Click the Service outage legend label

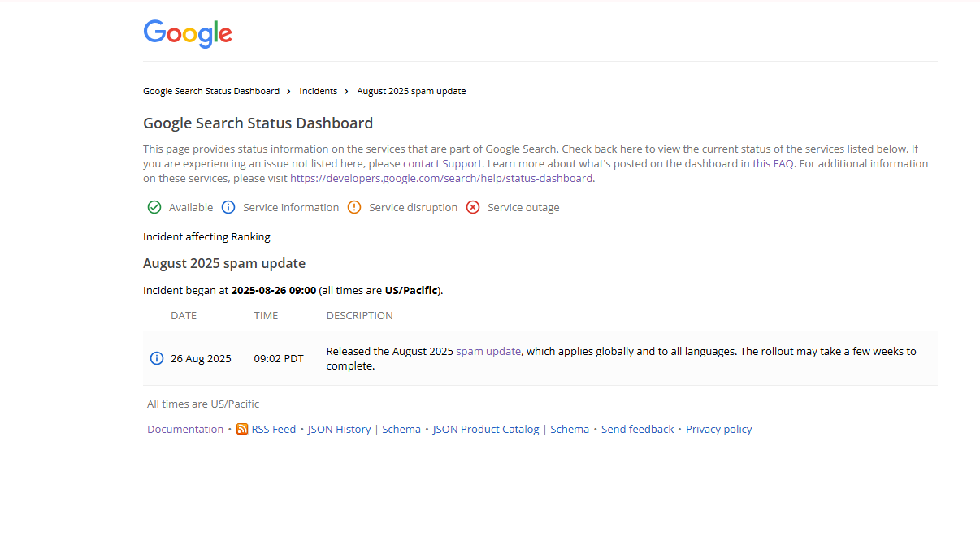(x=523, y=207)
